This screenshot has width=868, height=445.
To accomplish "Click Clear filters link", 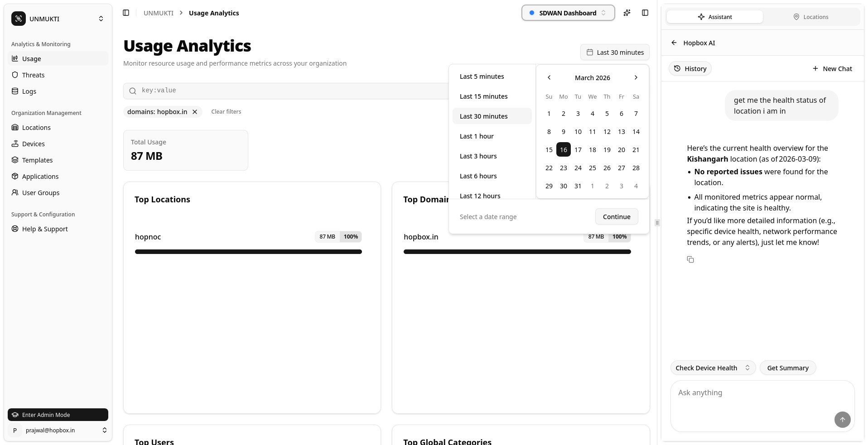I will point(226,112).
